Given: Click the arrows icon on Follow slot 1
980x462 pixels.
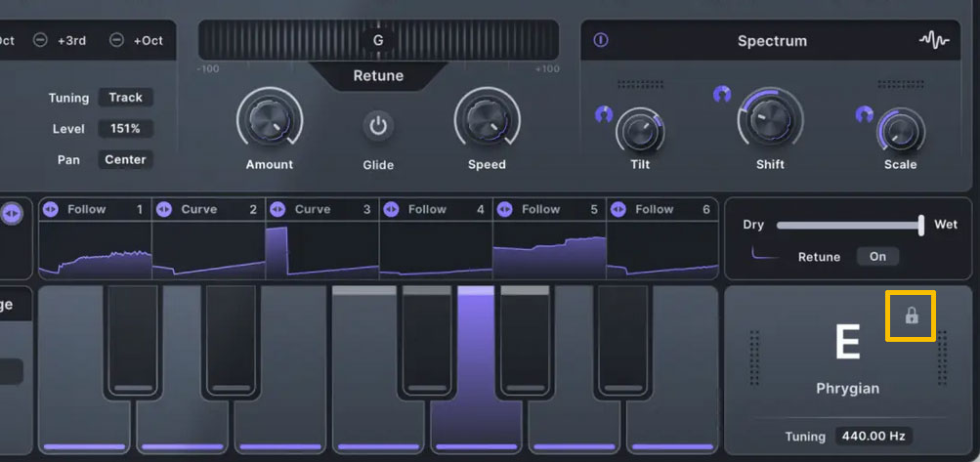Looking at the screenshot, I should click(x=51, y=209).
